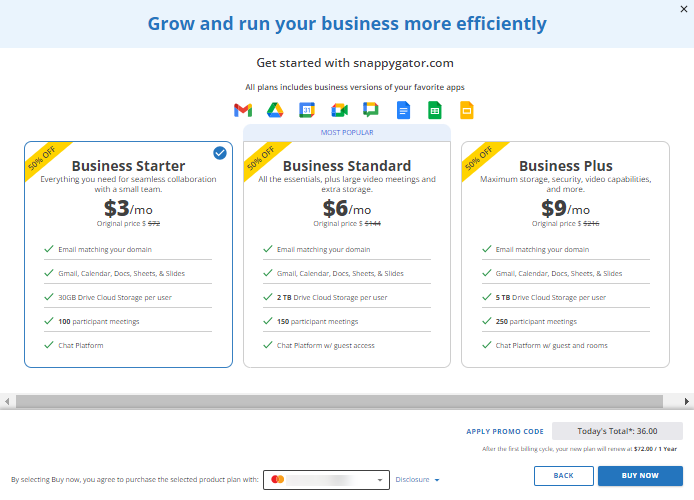Viewport: 694px width, 500px height.
Task: Click the Most Popular label
Action: click(347, 132)
